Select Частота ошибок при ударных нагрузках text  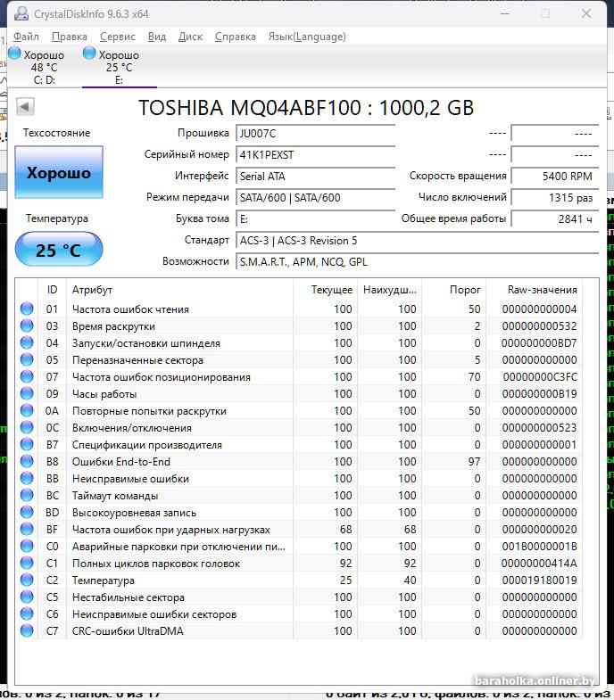click(x=171, y=530)
